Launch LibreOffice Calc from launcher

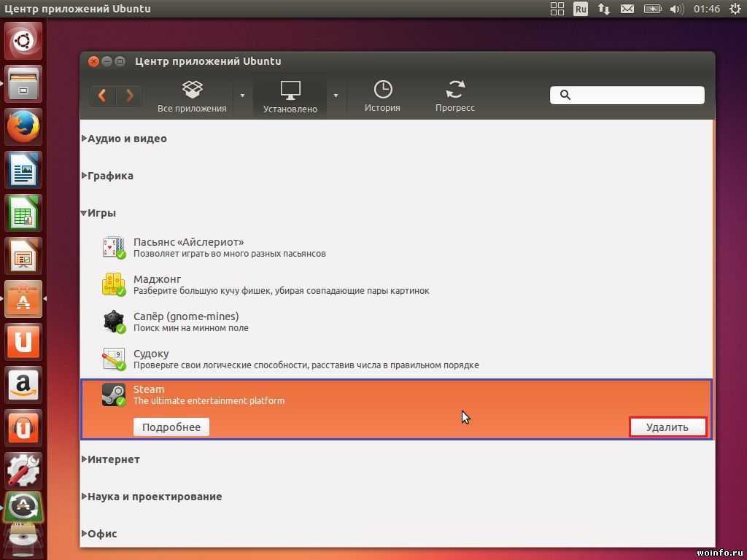pos(23,213)
